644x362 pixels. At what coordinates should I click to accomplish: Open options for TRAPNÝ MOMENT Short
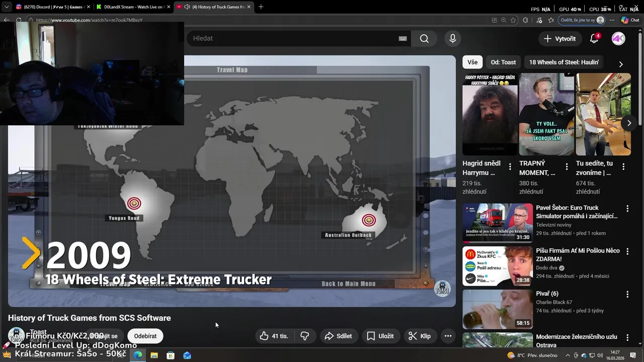click(567, 166)
